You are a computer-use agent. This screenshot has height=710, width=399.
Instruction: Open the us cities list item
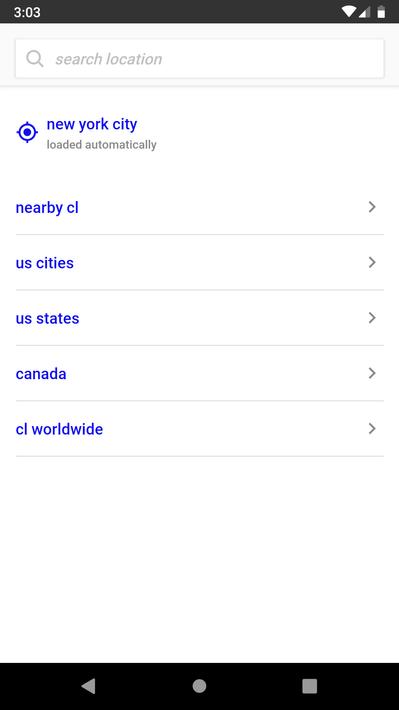click(x=200, y=263)
